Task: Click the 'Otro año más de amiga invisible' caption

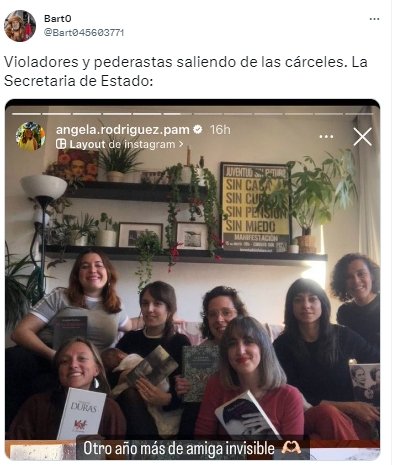Action: pos(179,448)
